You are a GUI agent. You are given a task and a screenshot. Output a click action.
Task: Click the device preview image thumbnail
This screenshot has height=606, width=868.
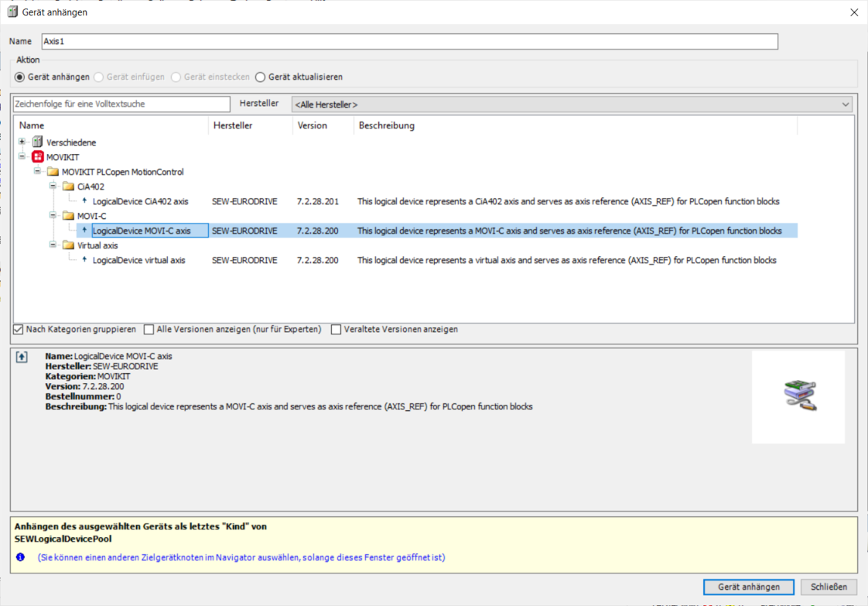point(798,397)
